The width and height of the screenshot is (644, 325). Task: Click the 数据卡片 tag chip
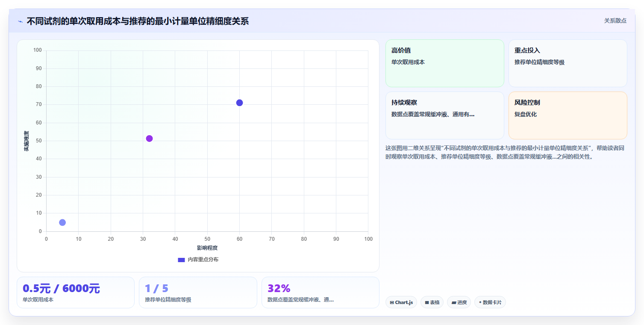click(490, 302)
